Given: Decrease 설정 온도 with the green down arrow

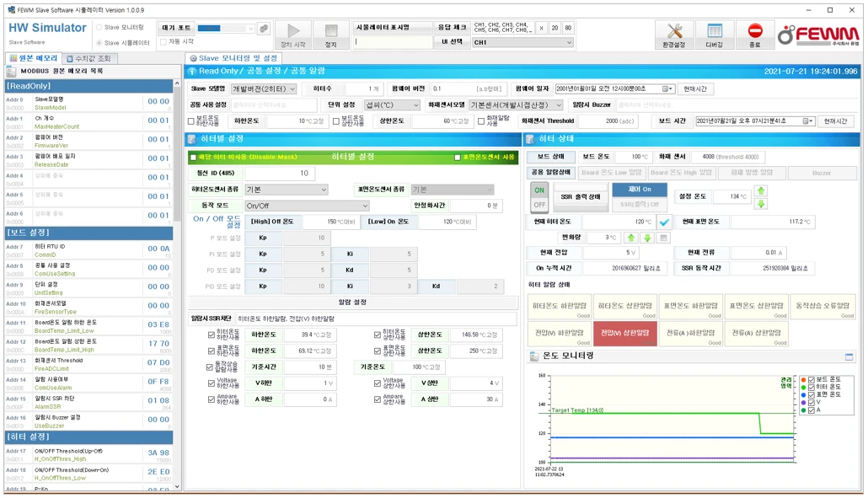Looking at the screenshot, I should [x=761, y=204].
